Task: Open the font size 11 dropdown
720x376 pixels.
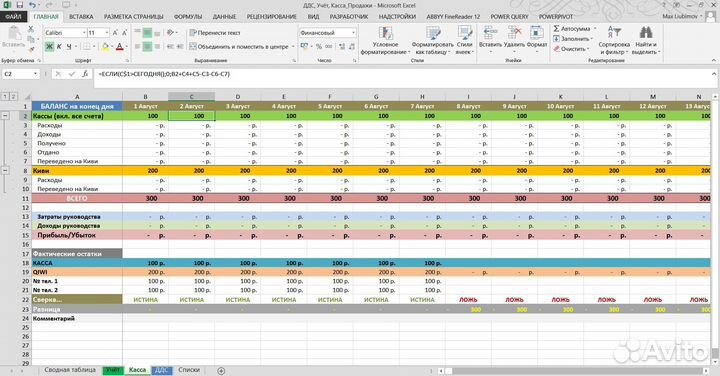Action: pyautogui.click(x=107, y=33)
